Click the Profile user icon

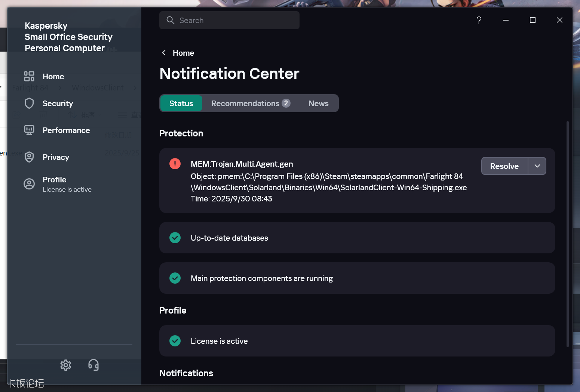(x=29, y=184)
